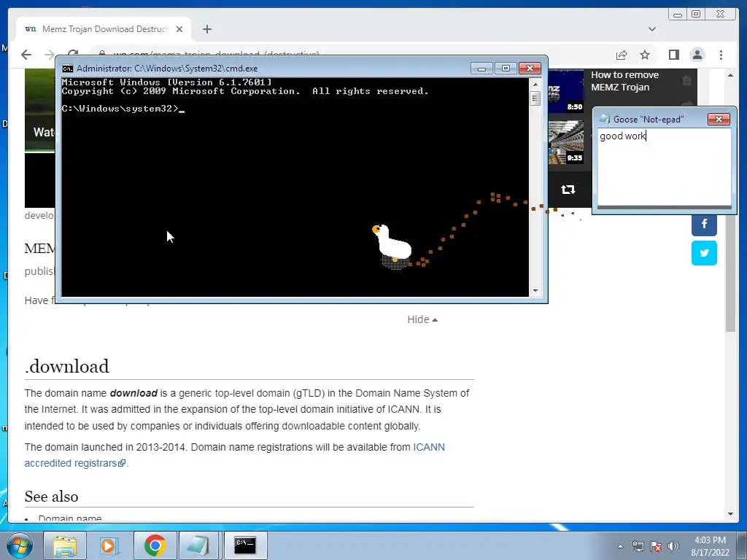The height and width of the screenshot is (560, 747).
Task: Switch to Chrome on the taskbar
Action: pyautogui.click(x=155, y=545)
